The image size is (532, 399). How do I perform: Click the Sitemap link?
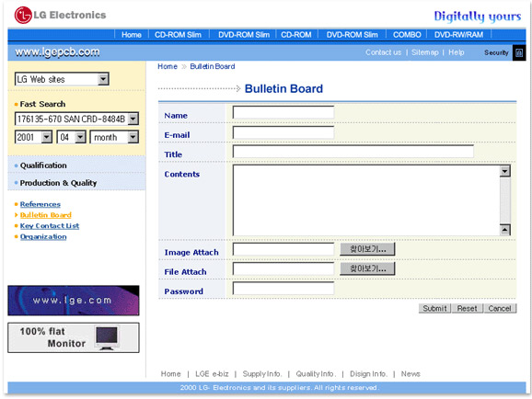[425, 52]
